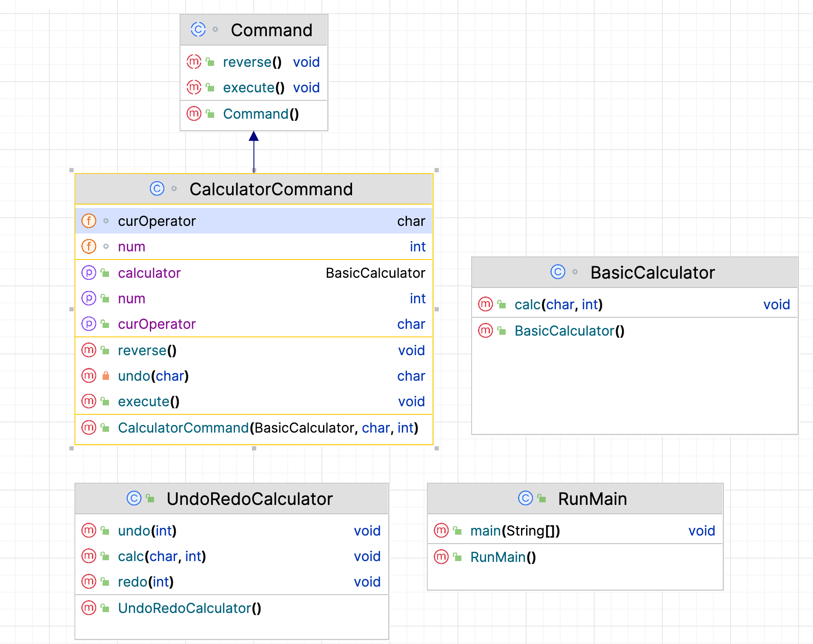Select the BasicCalculator class header
This screenshot has width=813, height=644.
tap(635, 272)
